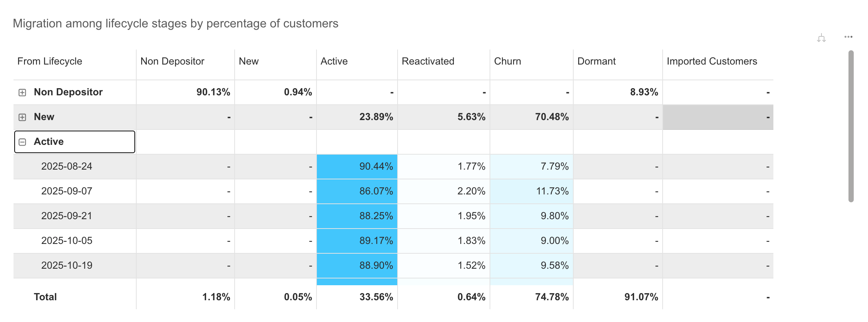The width and height of the screenshot is (868, 322).
Task: Open the more options ellipsis menu
Action: coord(848,37)
